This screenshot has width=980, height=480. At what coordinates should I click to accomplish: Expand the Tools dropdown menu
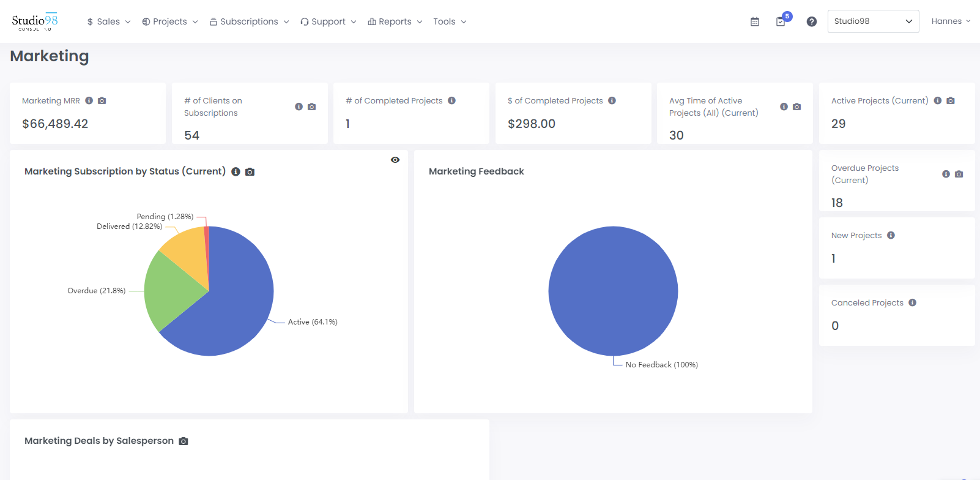pyautogui.click(x=450, y=21)
